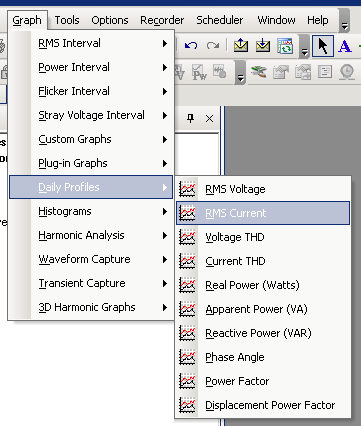Open the Help menu
361x426 pixels.
(x=318, y=20)
